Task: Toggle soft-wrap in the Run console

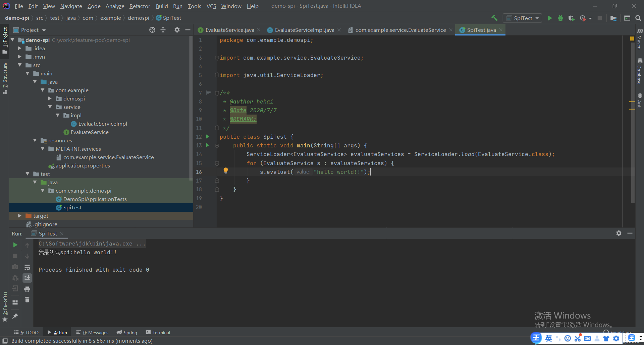Action: (x=27, y=267)
